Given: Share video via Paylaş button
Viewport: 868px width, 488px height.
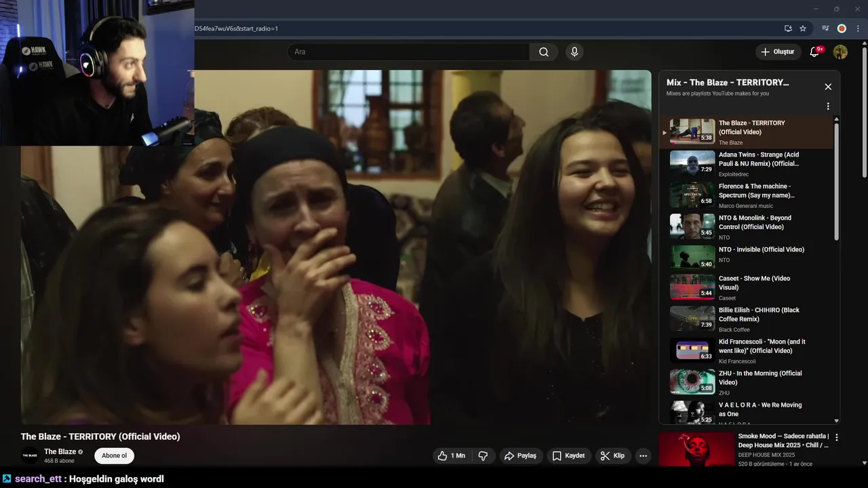Looking at the screenshot, I should [x=521, y=456].
